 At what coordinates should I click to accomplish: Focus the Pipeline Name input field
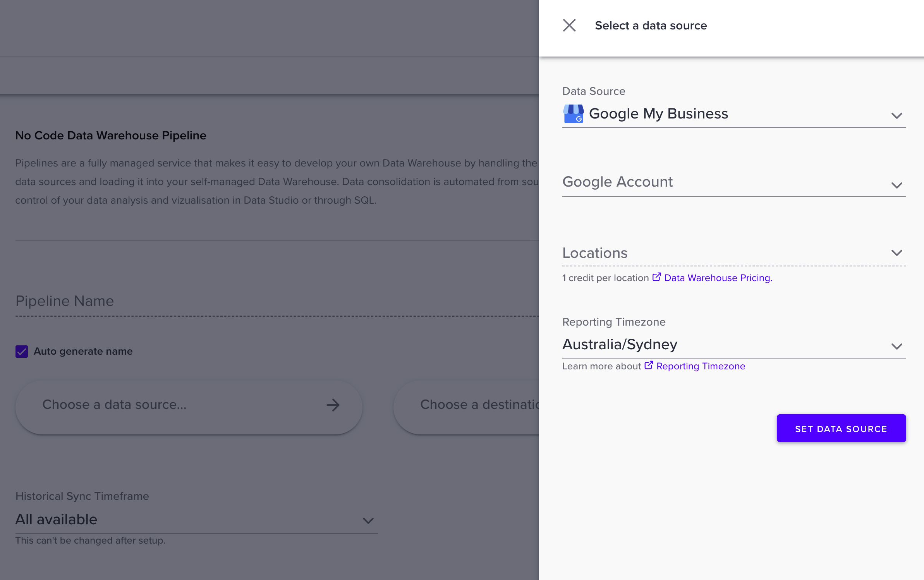(x=277, y=302)
